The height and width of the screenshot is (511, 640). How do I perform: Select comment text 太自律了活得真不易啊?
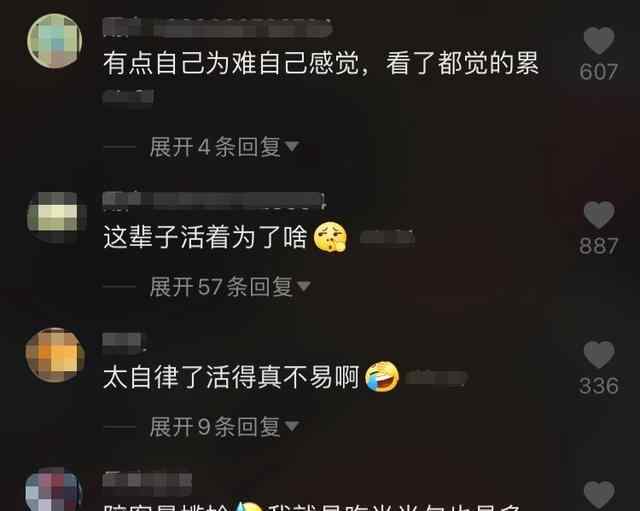coord(231,377)
